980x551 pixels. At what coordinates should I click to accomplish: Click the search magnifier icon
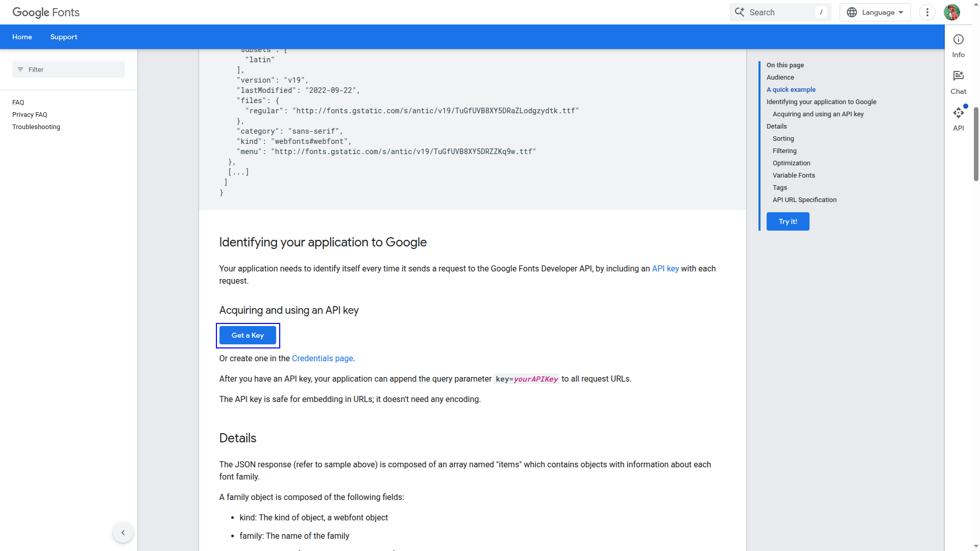tap(739, 12)
